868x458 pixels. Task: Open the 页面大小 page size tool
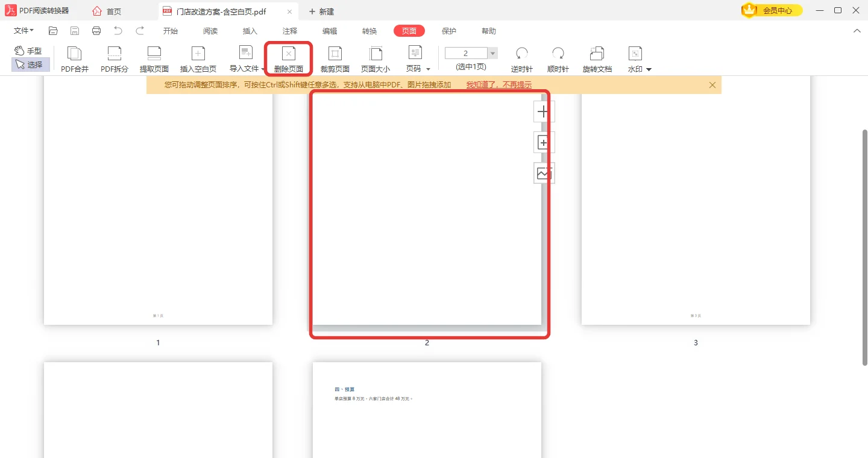(376, 60)
